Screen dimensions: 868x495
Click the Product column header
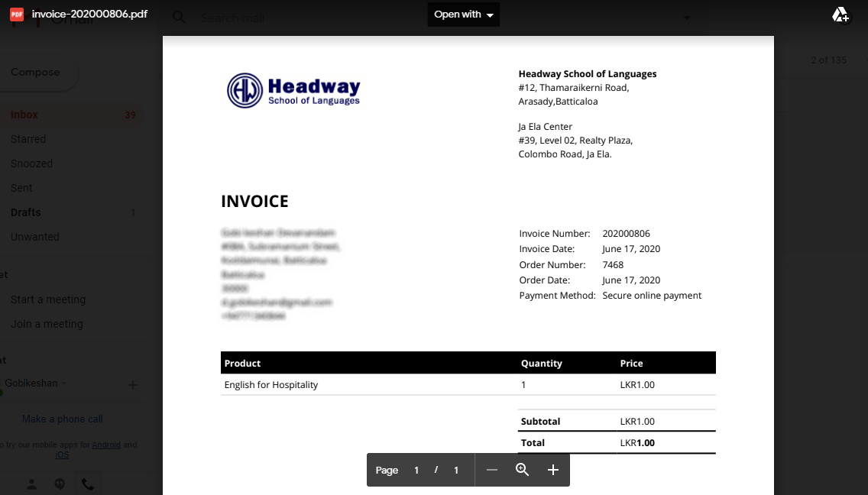(242, 363)
